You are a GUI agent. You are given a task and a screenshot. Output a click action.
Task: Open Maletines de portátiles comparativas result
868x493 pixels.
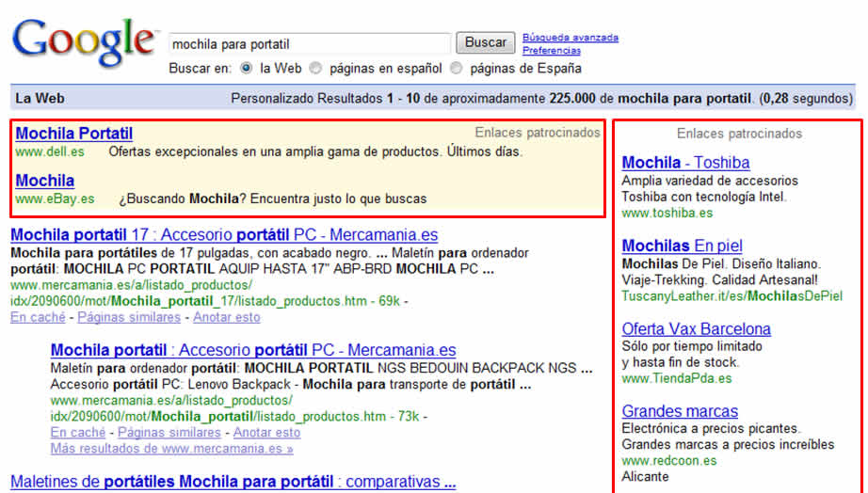click(233, 482)
